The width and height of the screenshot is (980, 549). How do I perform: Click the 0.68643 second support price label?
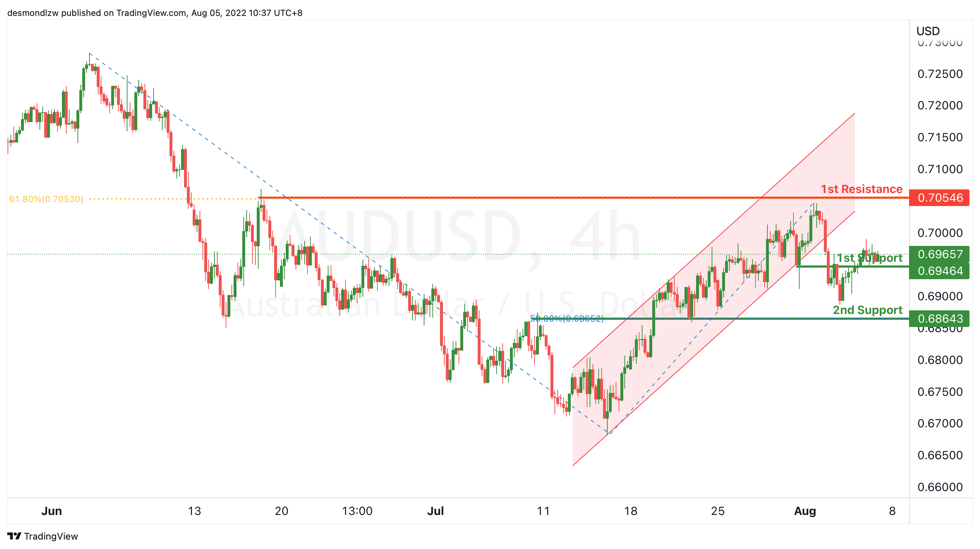pyautogui.click(x=939, y=318)
